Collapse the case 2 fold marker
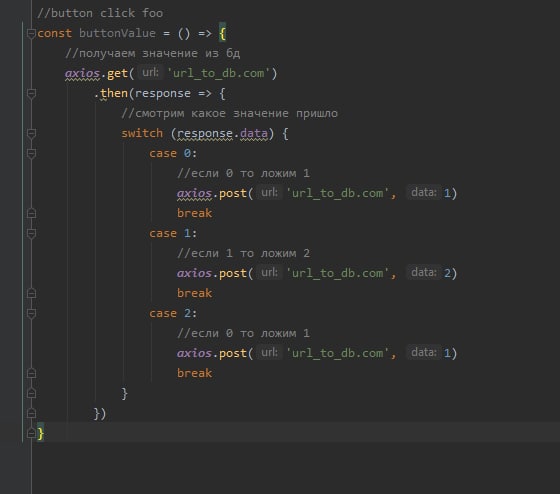The image size is (560, 494). coord(31,314)
